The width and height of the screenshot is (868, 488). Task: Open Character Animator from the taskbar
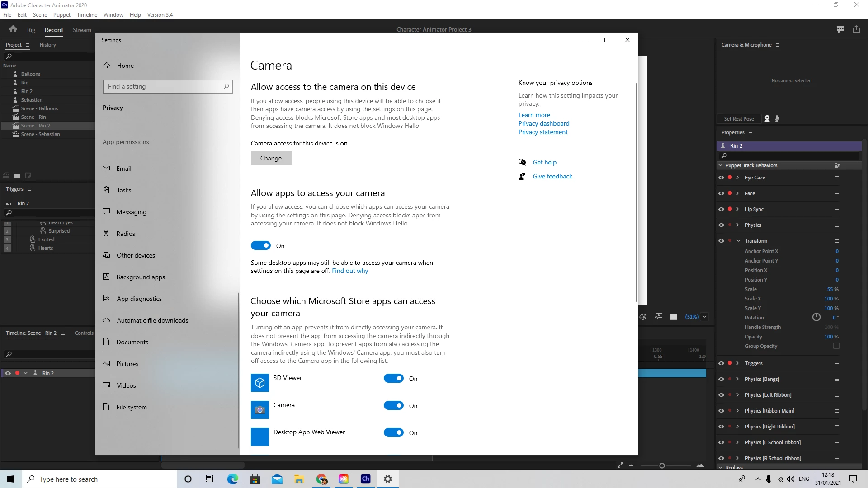point(365,479)
